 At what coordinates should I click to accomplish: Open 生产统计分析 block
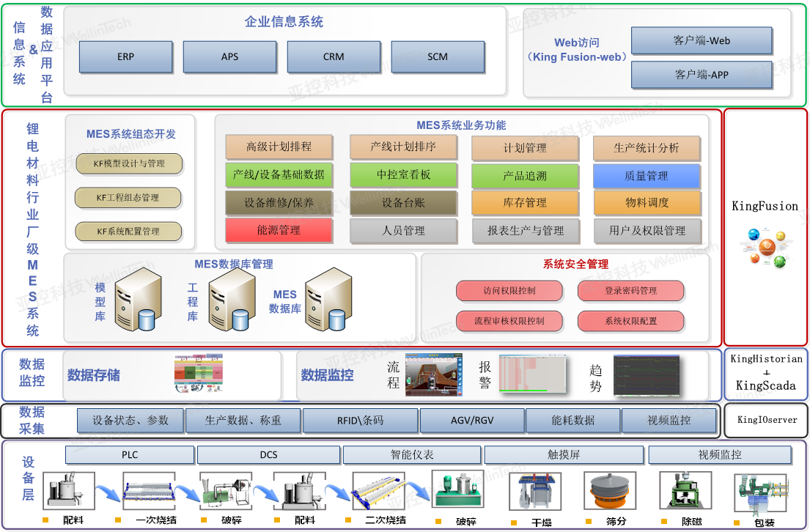647,148
